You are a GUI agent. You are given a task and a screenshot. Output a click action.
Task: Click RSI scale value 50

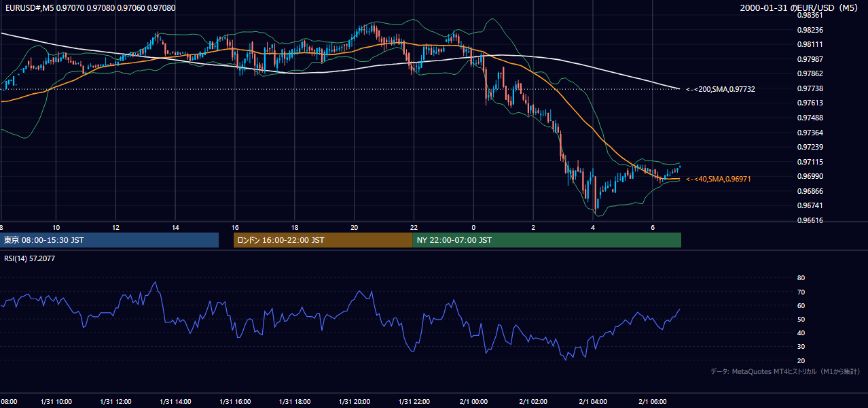click(x=801, y=319)
